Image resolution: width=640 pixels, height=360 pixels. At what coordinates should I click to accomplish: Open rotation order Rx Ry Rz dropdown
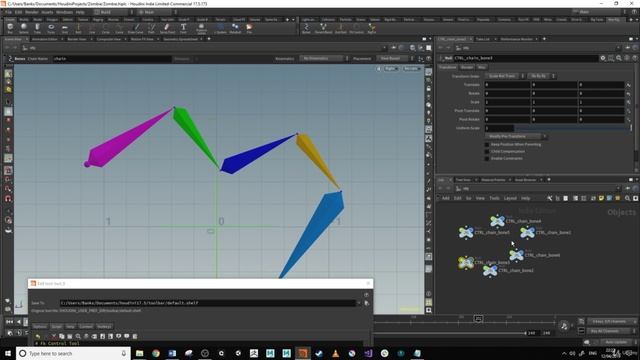pos(541,76)
